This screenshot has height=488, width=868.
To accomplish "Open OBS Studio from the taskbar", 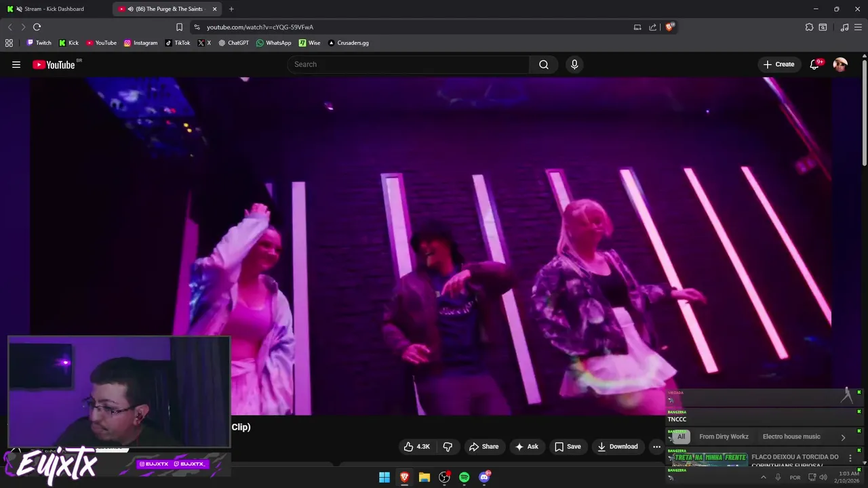I will (444, 477).
